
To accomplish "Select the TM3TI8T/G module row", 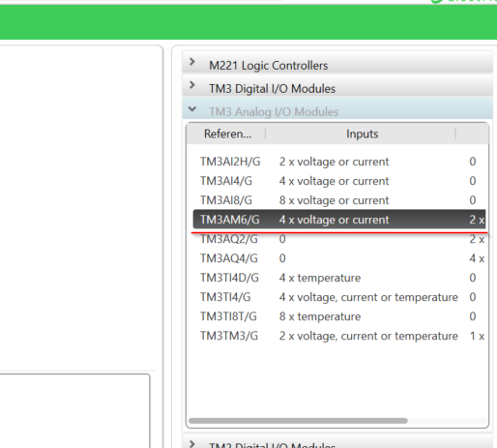I will (339, 316).
